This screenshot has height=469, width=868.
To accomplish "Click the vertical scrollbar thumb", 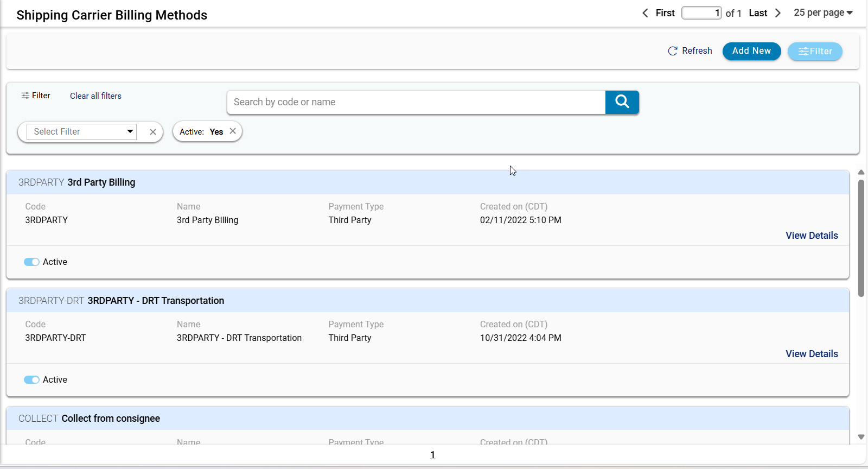I will 861,238.
